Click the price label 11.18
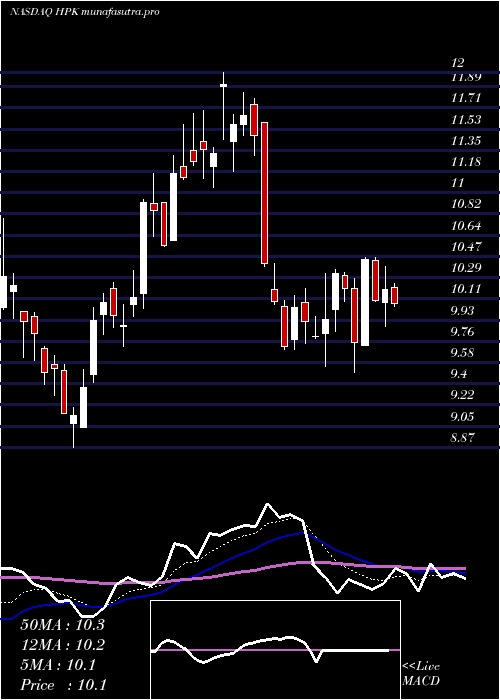Image resolution: width=500 pixels, height=700 pixels. tap(466, 162)
